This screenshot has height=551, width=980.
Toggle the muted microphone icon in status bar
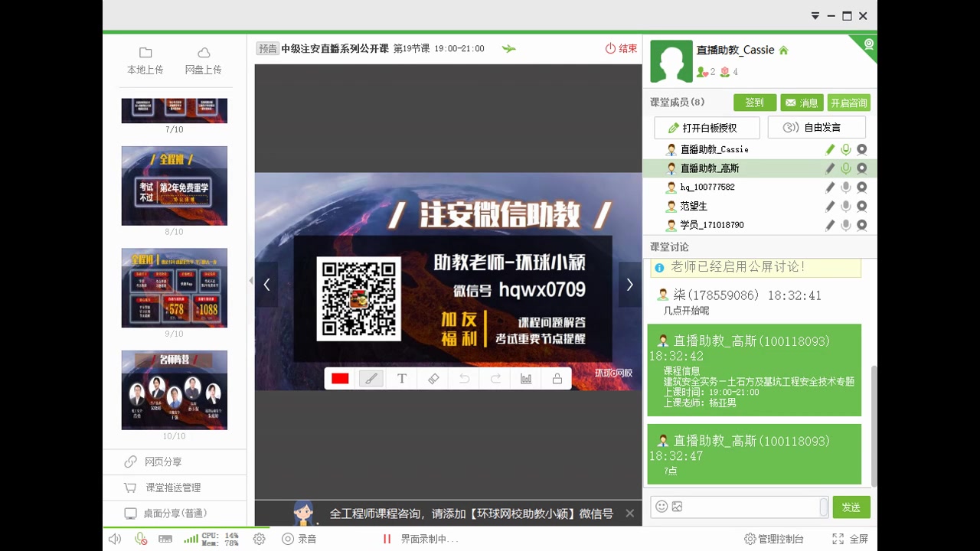(141, 539)
